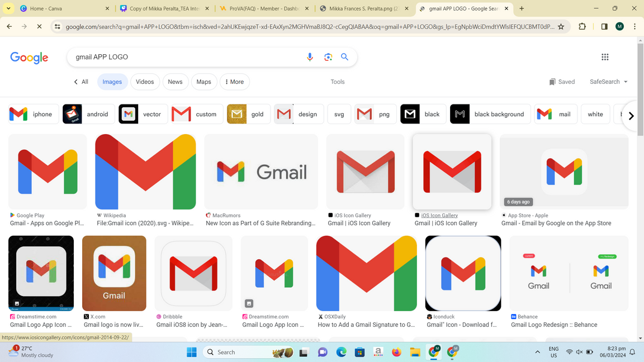
Task: Bookmark this page with the star icon
Action: [561, 27]
